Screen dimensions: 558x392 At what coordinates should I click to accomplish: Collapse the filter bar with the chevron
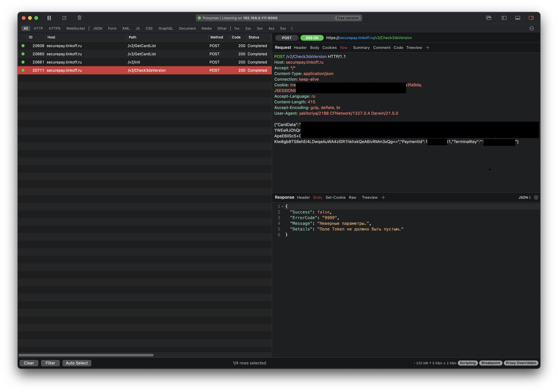[x=292, y=28]
